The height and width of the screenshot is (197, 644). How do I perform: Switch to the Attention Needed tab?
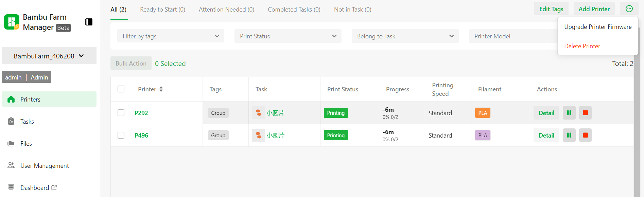click(226, 10)
